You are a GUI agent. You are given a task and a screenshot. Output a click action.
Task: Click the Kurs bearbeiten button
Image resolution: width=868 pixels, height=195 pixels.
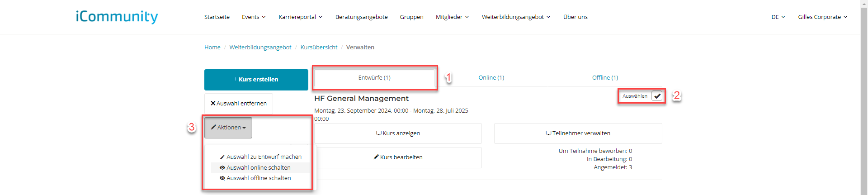[398, 157]
